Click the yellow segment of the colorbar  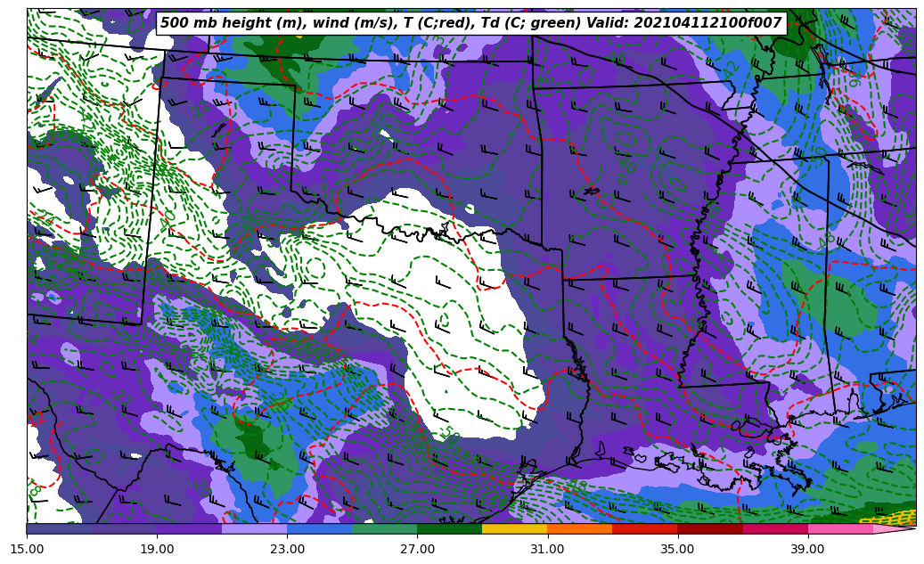[514, 528]
